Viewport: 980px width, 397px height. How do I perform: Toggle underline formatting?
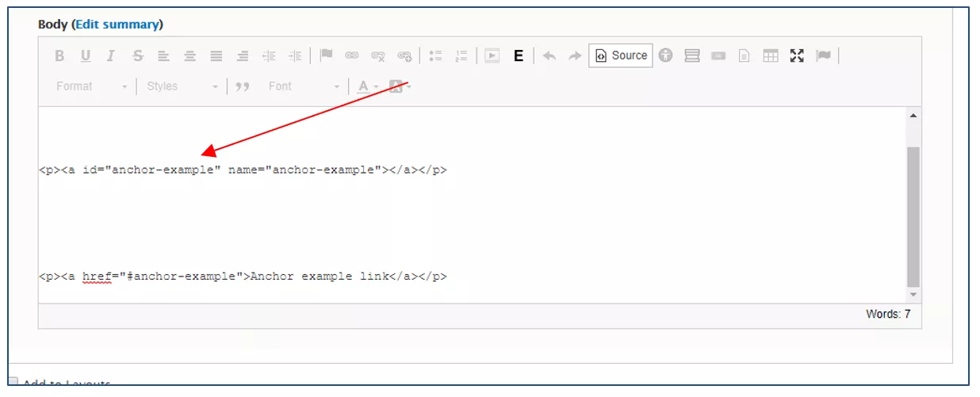coord(86,55)
